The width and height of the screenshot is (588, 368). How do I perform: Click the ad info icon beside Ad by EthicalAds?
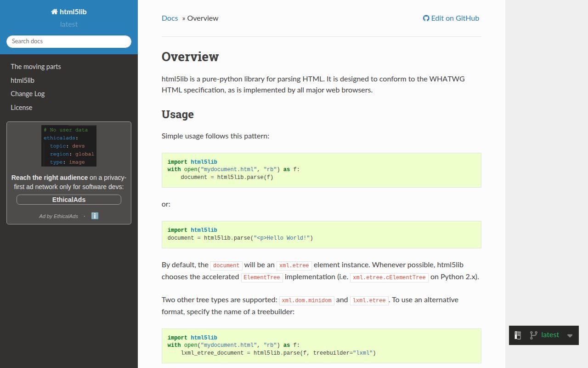95,216
